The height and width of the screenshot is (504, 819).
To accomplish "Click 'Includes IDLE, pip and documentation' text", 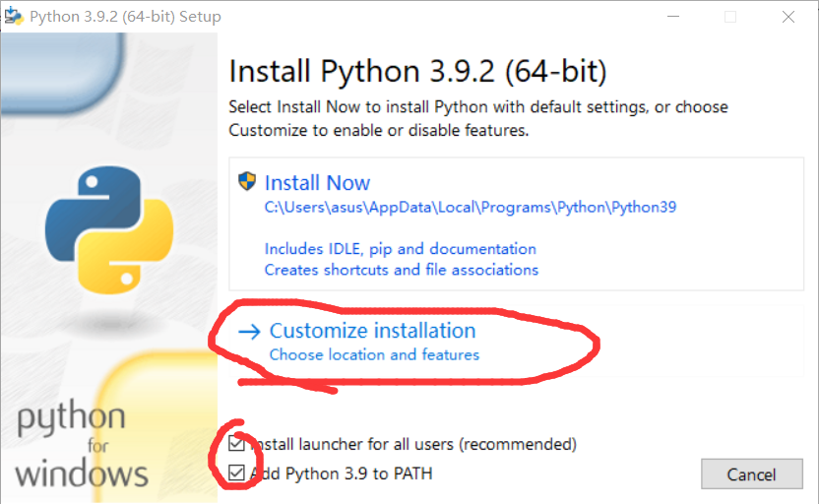I will click(401, 249).
